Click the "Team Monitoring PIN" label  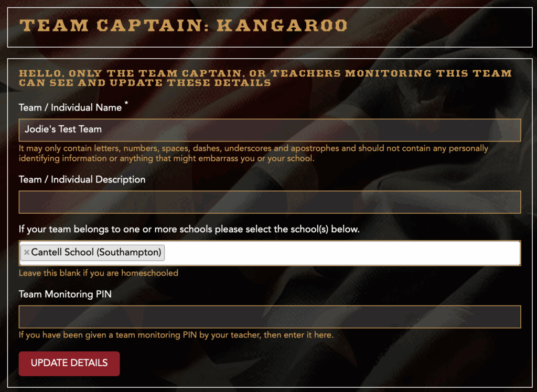tap(65, 294)
